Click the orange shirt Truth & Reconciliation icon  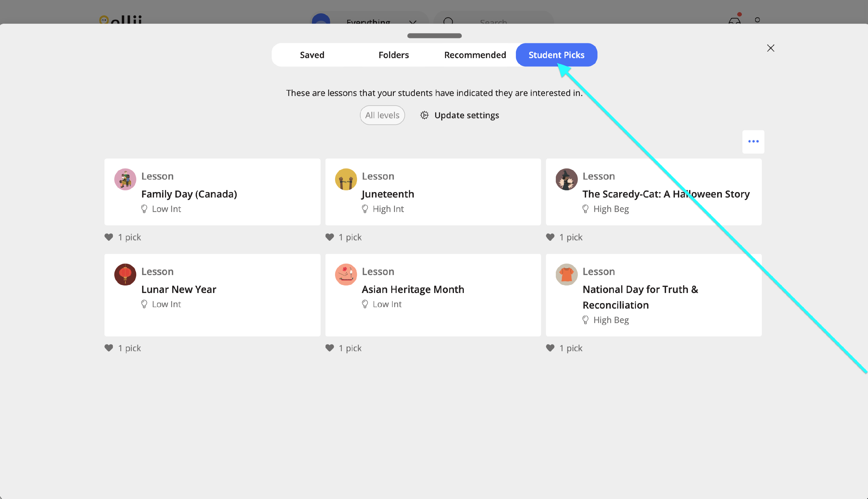pyautogui.click(x=566, y=275)
